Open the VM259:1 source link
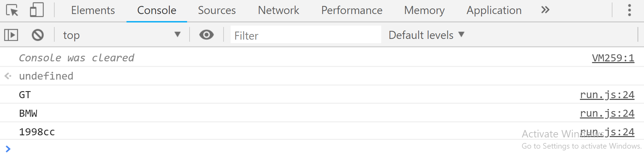The width and height of the screenshot is (644, 163). tap(613, 58)
